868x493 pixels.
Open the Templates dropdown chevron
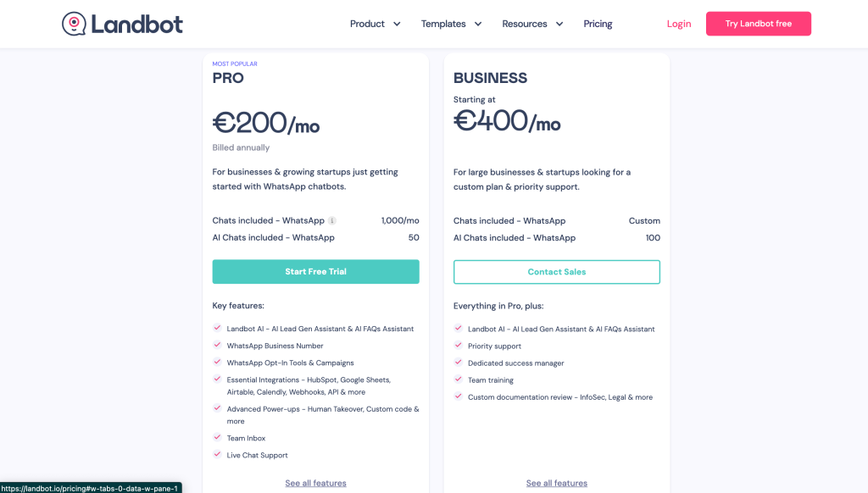click(478, 24)
